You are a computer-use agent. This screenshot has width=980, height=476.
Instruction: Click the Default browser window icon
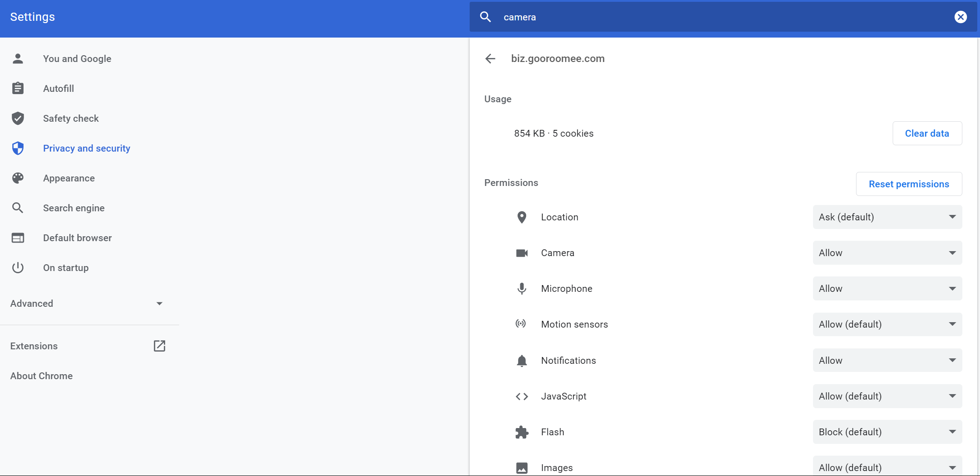point(18,238)
